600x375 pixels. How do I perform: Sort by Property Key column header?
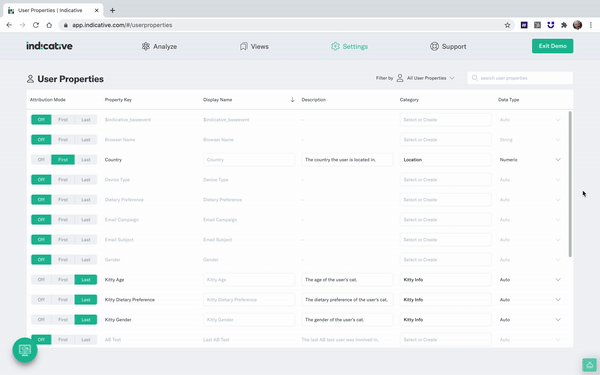click(x=118, y=100)
